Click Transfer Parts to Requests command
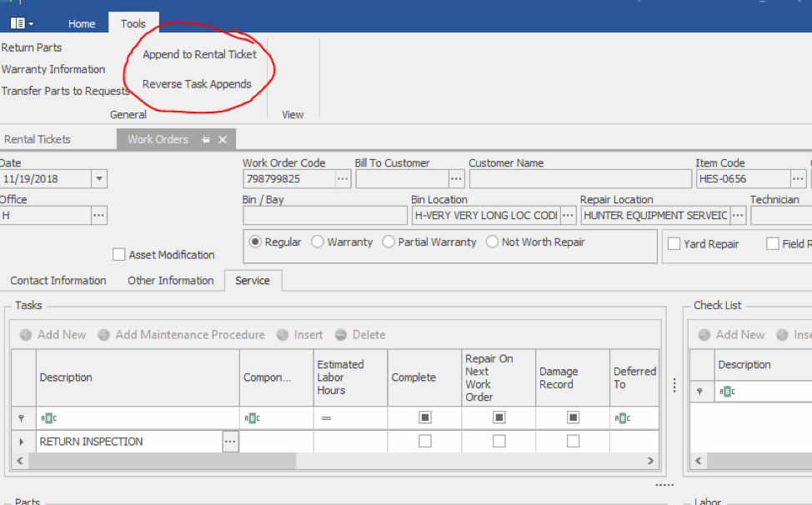This screenshot has height=505, width=812. [x=65, y=91]
